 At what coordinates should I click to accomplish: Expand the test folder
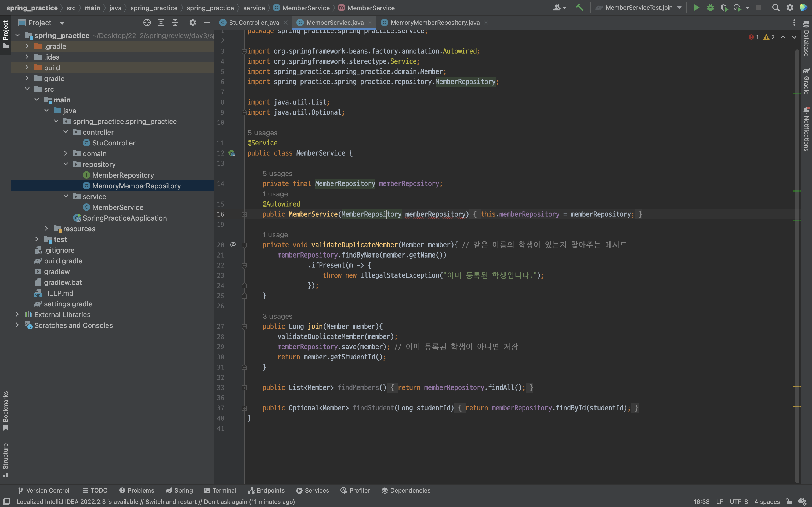pyautogui.click(x=37, y=239)
